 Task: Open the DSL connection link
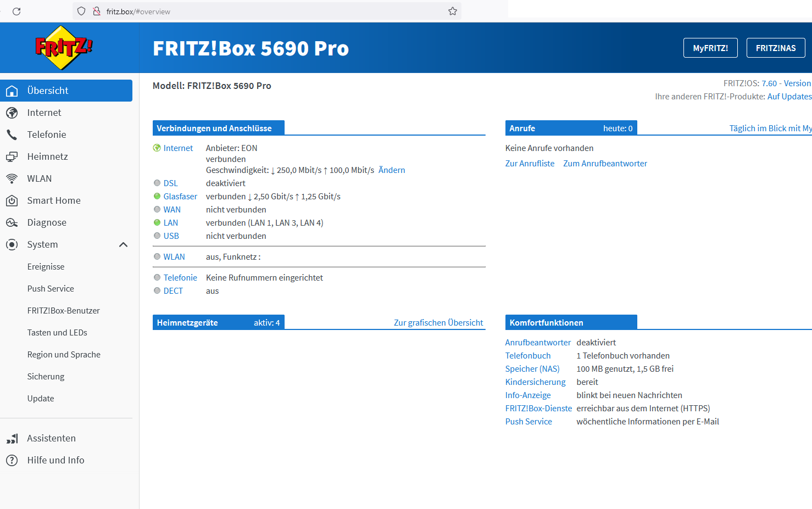pyautogui.click(x=170, y=183)
